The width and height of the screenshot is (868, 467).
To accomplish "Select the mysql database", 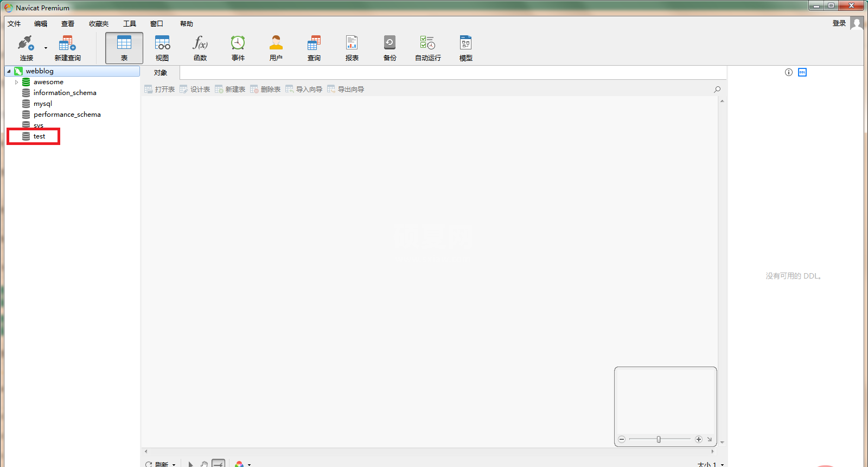I will (42, 104).
